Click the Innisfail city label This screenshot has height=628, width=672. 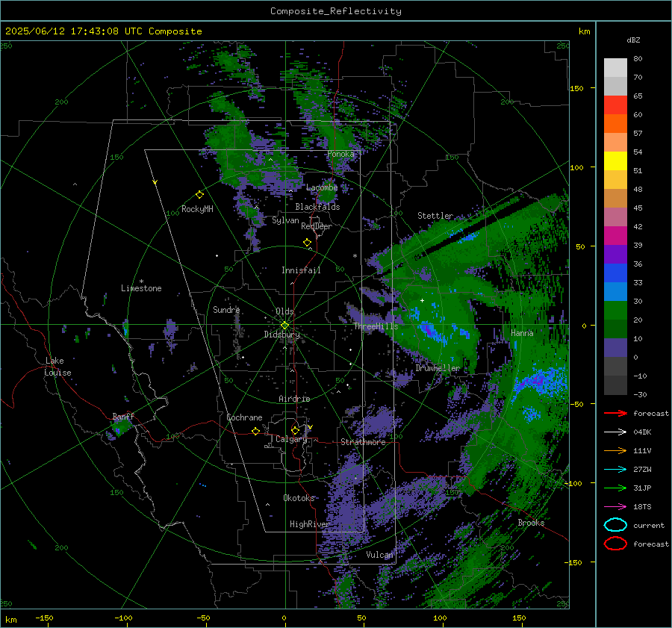(301, 270)
